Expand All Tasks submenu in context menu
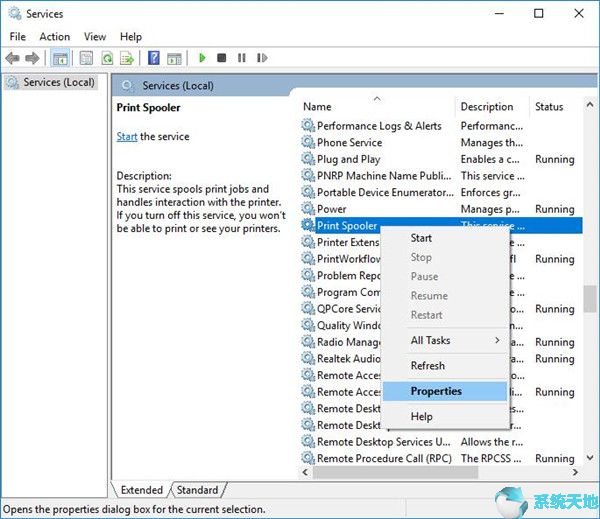600x519 pixels. [445, 340]
